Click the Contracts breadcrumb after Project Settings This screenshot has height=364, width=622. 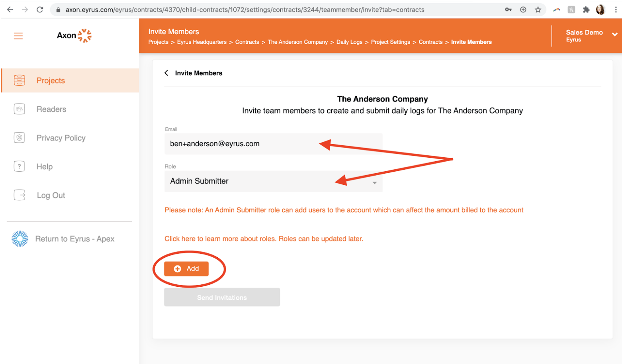430,42
